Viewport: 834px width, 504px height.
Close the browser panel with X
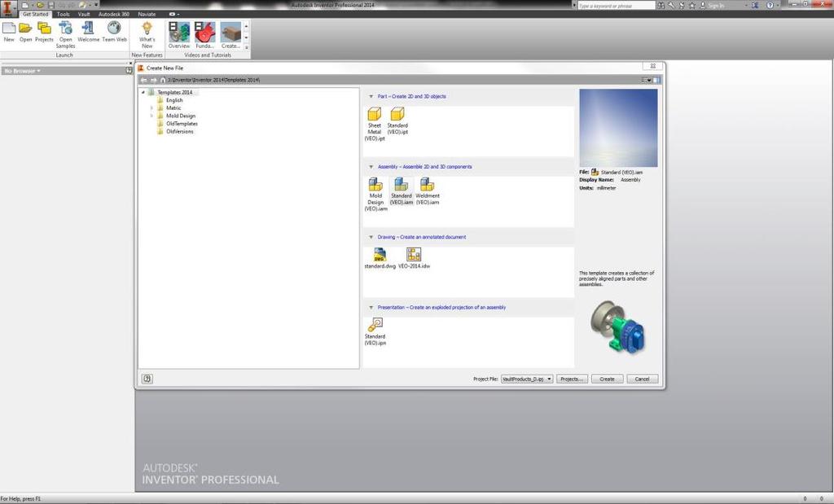(x=130, y=64)
